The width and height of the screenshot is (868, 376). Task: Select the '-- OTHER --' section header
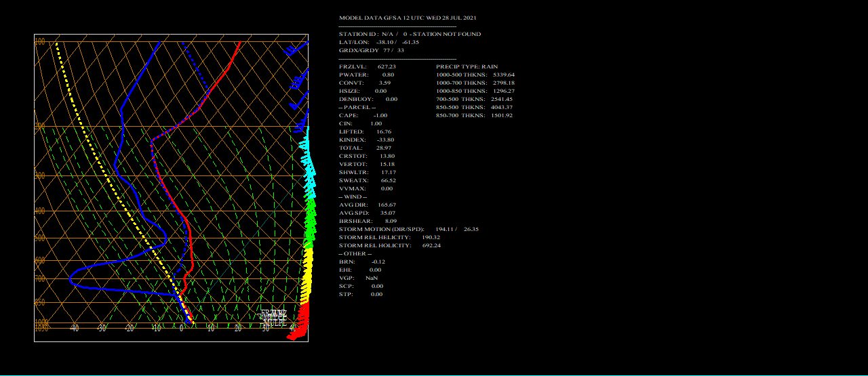coord(355,253)
